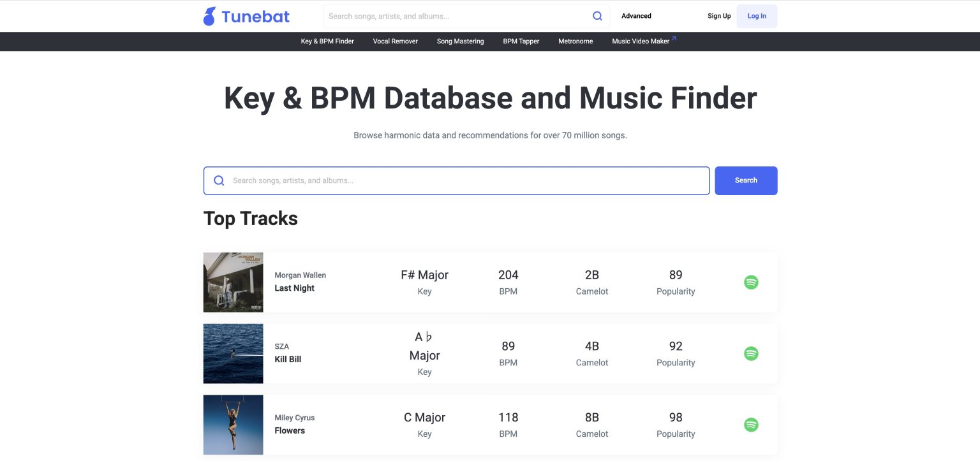
Task: Click inside the main song search field
Action: [x=447, y=180]
